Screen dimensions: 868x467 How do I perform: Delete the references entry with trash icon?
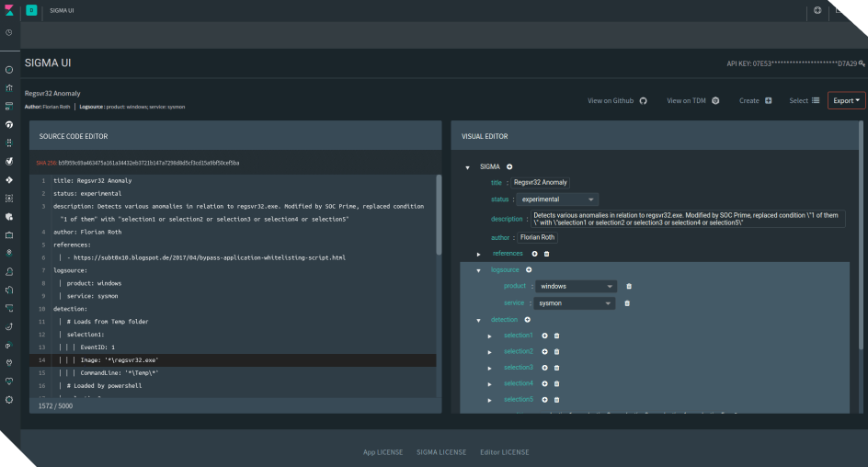(546, 254)
